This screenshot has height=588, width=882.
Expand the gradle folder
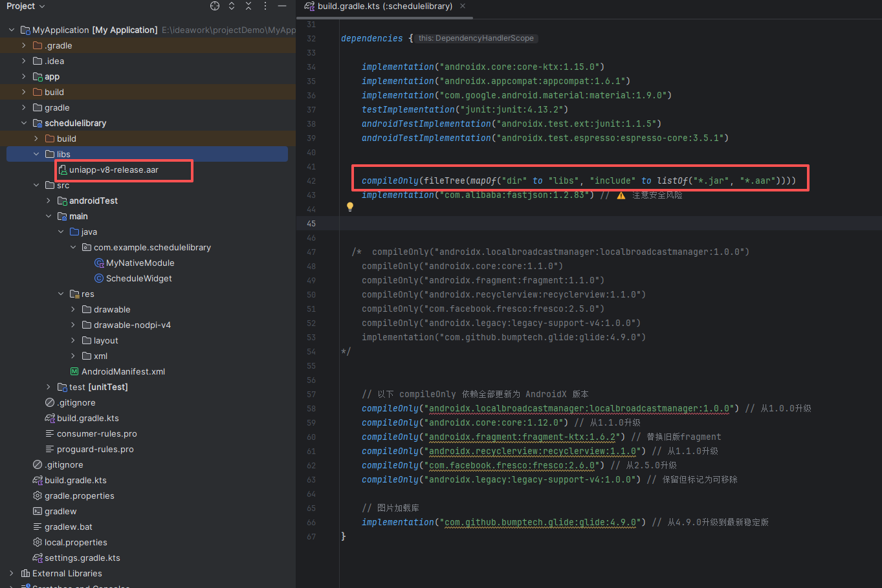pyautogui.click(x=24, y=107)
